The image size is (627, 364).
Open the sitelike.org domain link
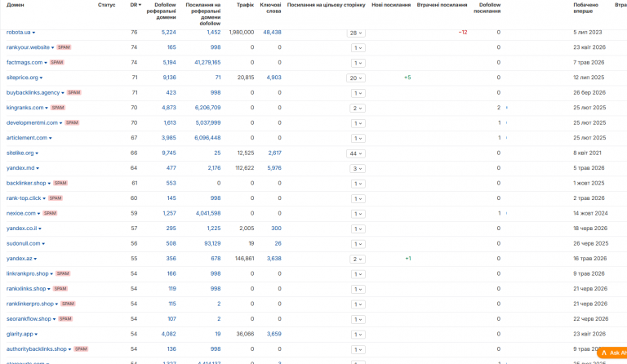click(20, 153)
